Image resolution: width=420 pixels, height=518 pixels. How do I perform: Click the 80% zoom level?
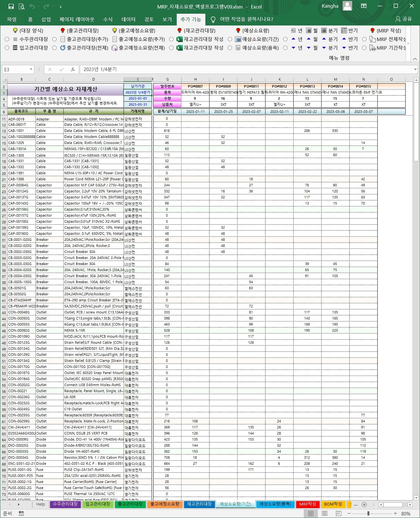pyautogui.click(x=406, y=514)
